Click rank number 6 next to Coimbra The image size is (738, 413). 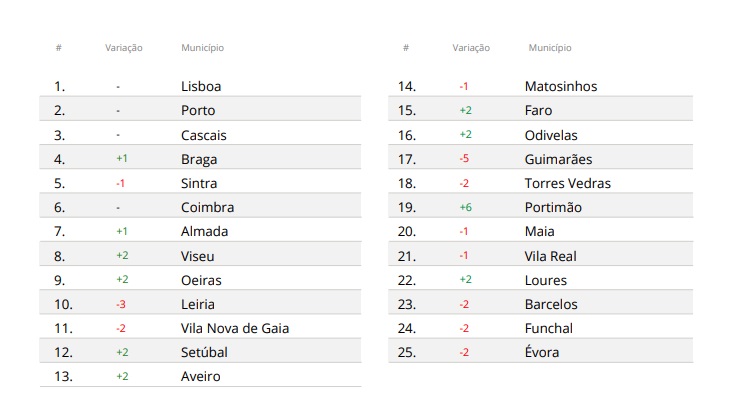[59, 207]
